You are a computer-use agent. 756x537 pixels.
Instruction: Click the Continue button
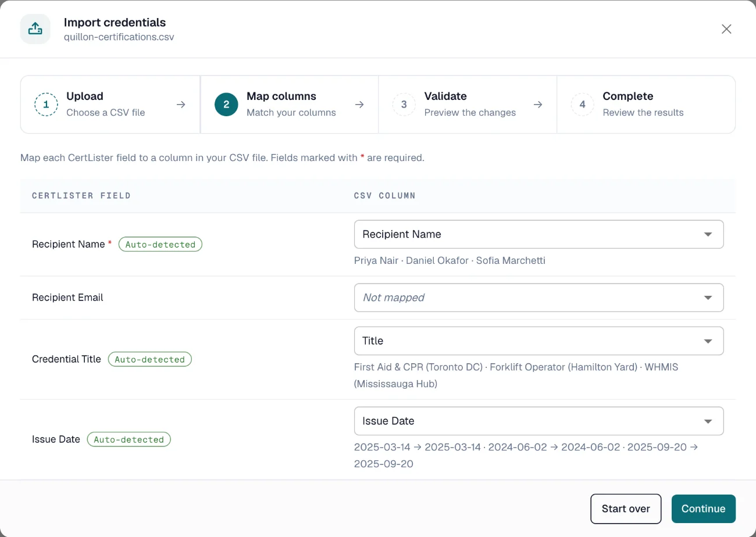point(703,509)
